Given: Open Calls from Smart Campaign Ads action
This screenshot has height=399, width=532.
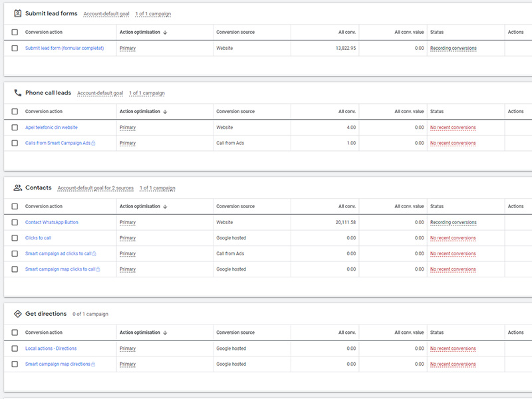Looking at the screenshot, I should (x=58, y=143).
